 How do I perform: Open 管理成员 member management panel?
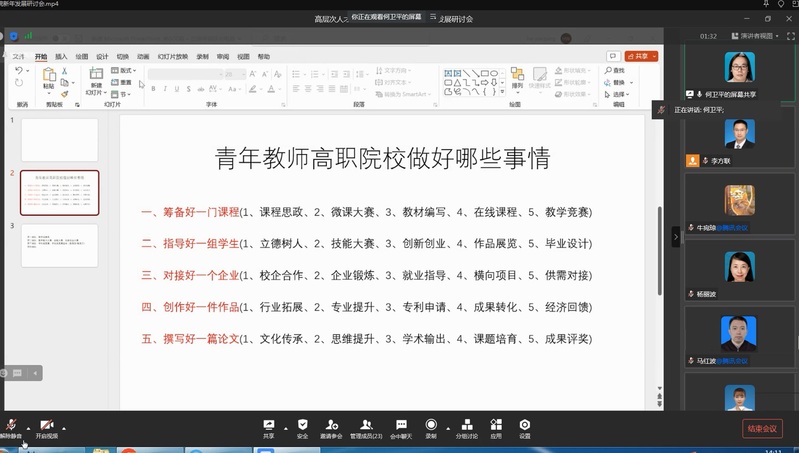coord(366,427)
